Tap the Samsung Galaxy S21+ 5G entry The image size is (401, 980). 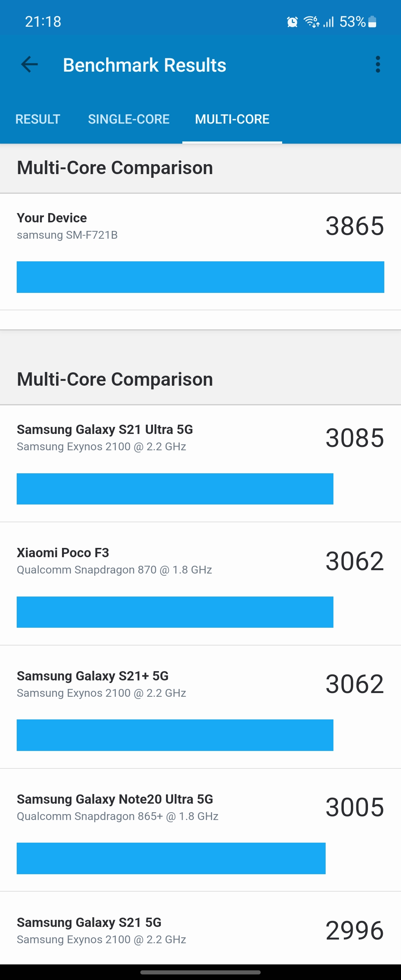(200, 707)
